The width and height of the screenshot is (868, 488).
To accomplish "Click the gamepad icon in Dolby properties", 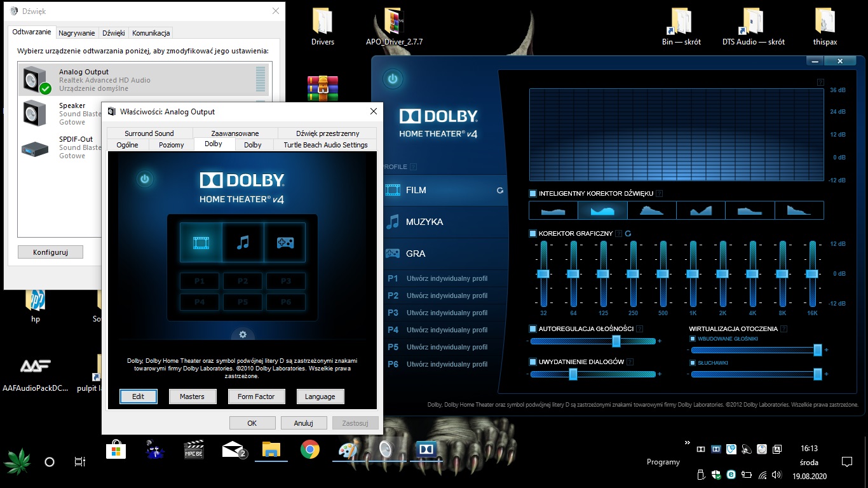I will click(x=285, y=242).
